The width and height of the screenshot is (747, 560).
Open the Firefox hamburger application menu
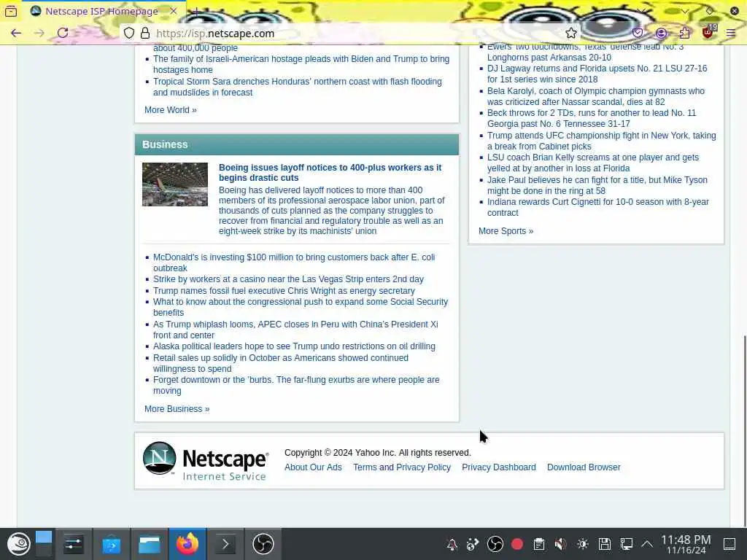(731, 33)
